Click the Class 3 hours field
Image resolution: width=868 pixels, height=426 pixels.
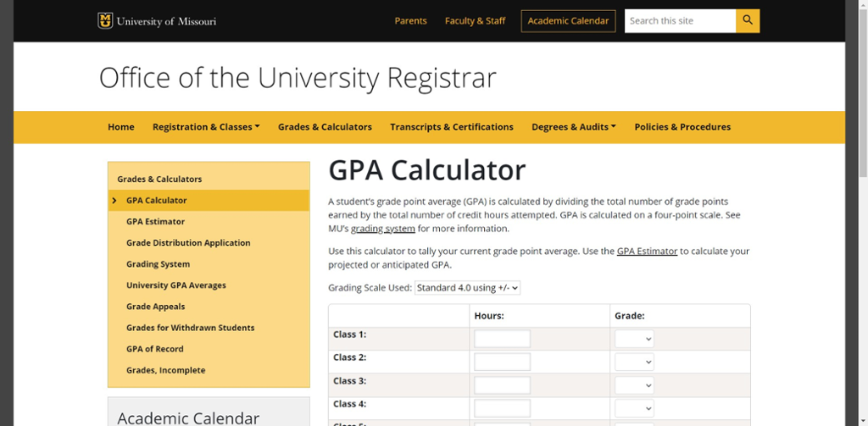[x=502, y=385]
